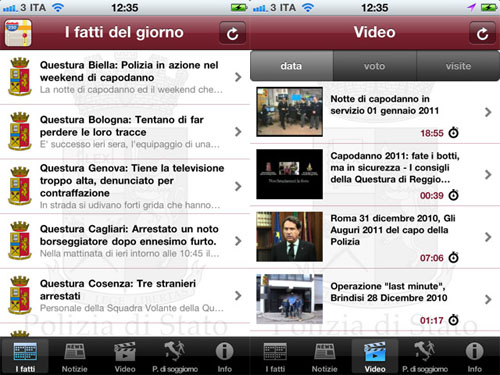Refresh the Video list
This screenshot has height=375, width=500.
[482, 33]
